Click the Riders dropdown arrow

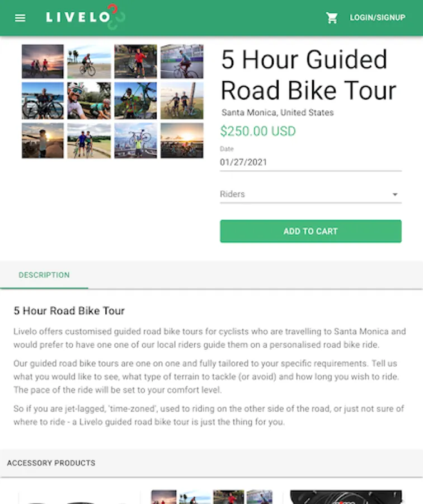(395, 194)
